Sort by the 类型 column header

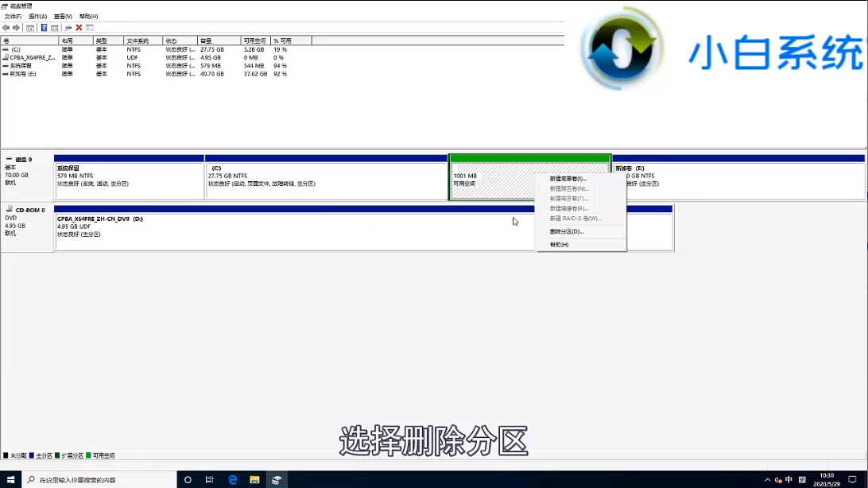pos(108,41)
